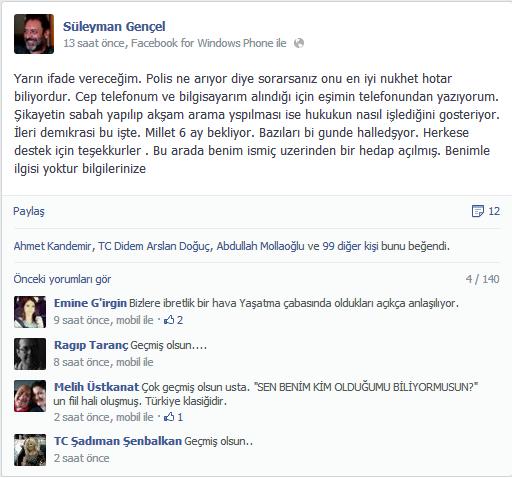512x478 pixels.
Task: Open Ragıp Taranç's name link
Action: click(x=91, y=345)
